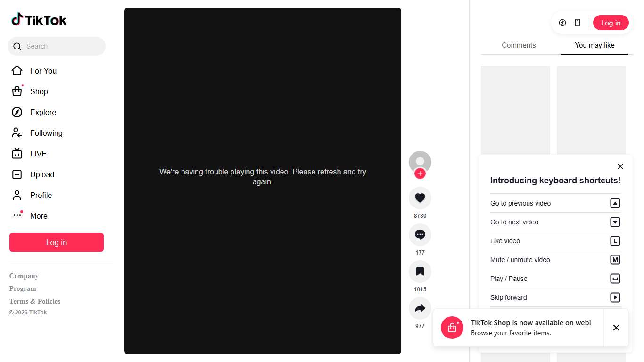The height and width of the screenshot is (362, 644).
Task: Like the video with the heart icon
Action: click(420, 198)
